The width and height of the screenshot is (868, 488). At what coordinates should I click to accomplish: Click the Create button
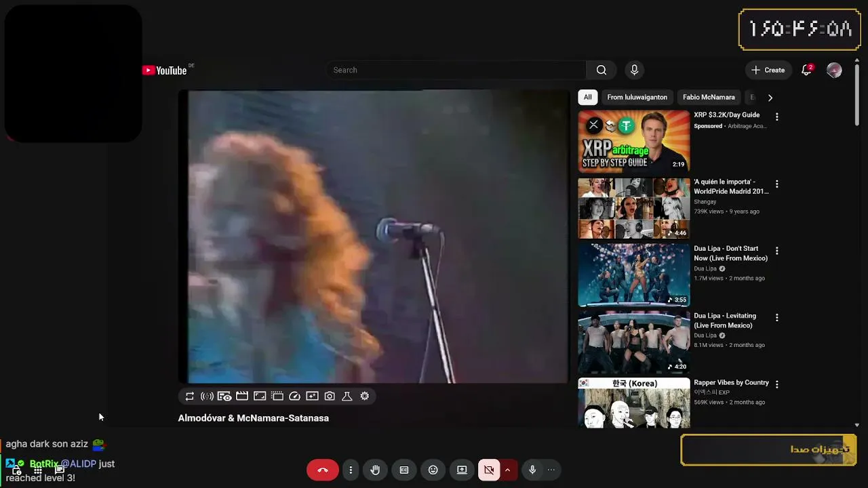768,70
